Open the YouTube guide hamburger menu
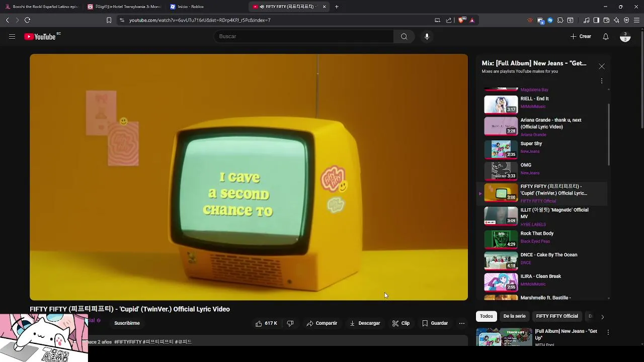This screenshot has height=362, width=644. 12,36
